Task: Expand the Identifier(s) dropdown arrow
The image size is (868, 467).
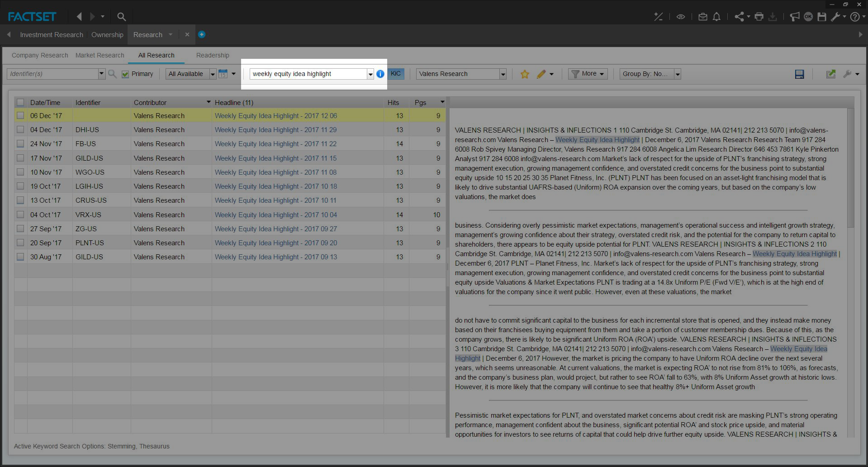Action: tap(101, 74)
